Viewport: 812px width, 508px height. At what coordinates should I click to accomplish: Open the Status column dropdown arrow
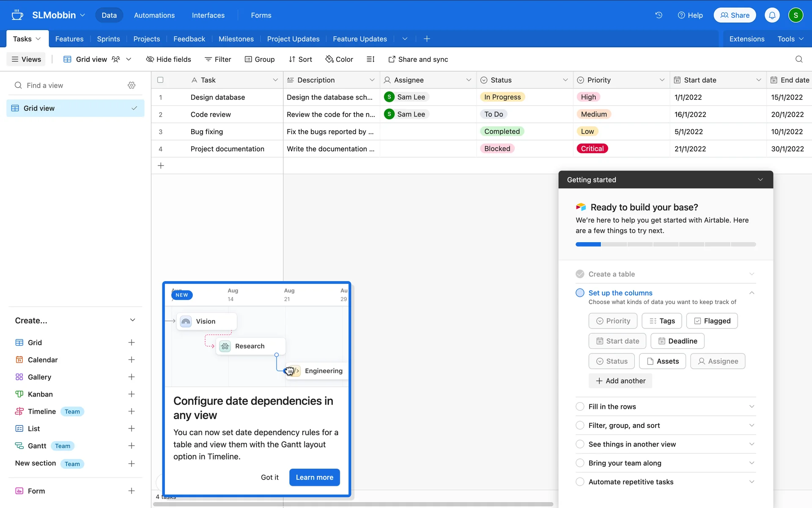pos(565,80)
